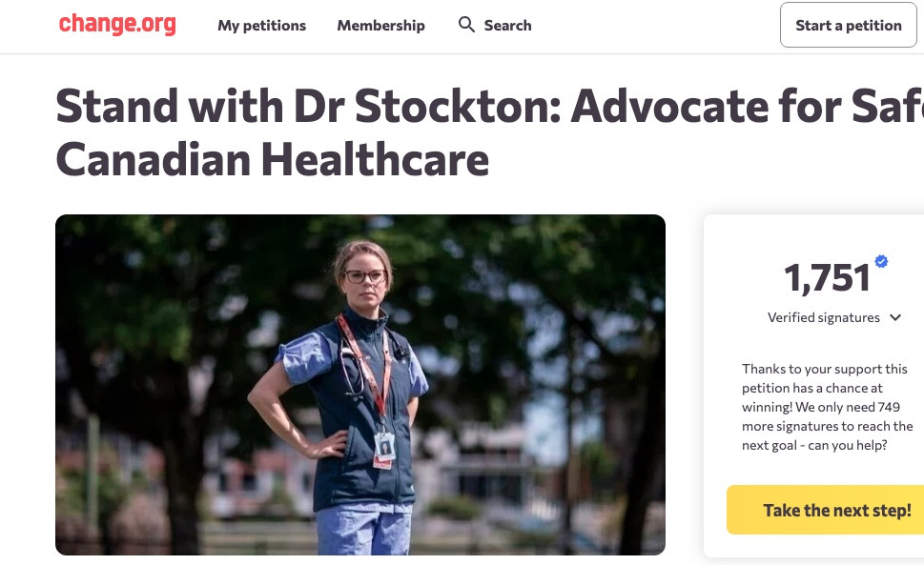Open the petition photo of the doctor
This screenshot has width=924, height=565.
tap(360, 384)
